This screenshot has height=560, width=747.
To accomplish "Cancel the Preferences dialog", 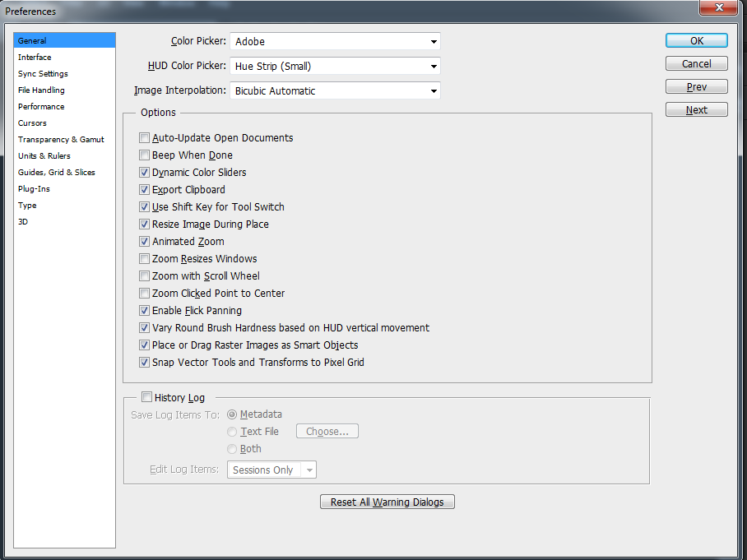I will [697, 63].
